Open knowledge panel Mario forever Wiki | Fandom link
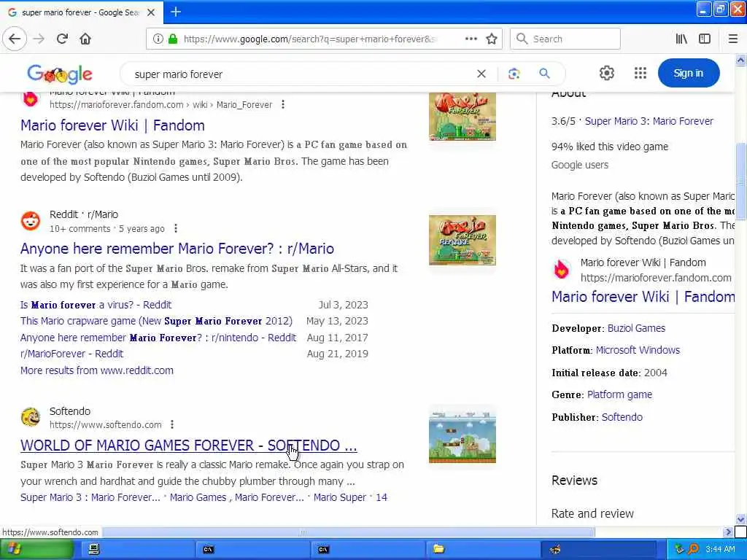The height and width of the screenshot is (560, 747). tap(643, 297)
